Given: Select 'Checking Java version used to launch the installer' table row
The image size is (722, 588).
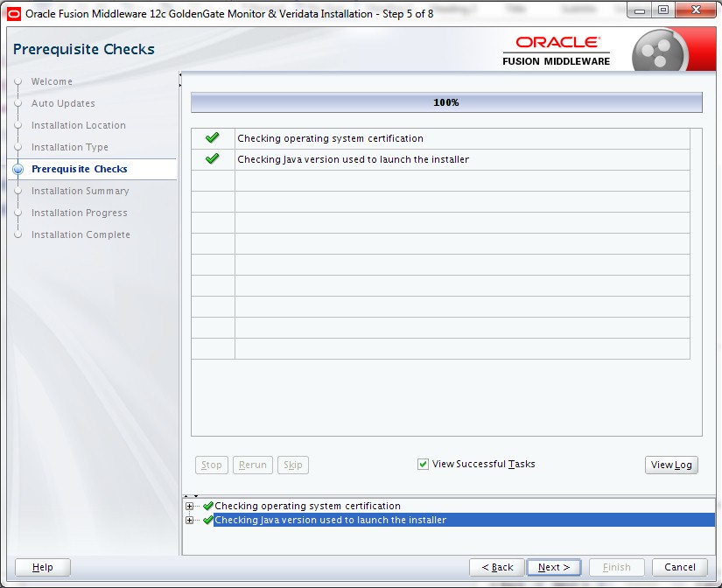Looking at the screenshot, I should pyautogui.click(x=440, y=160).
